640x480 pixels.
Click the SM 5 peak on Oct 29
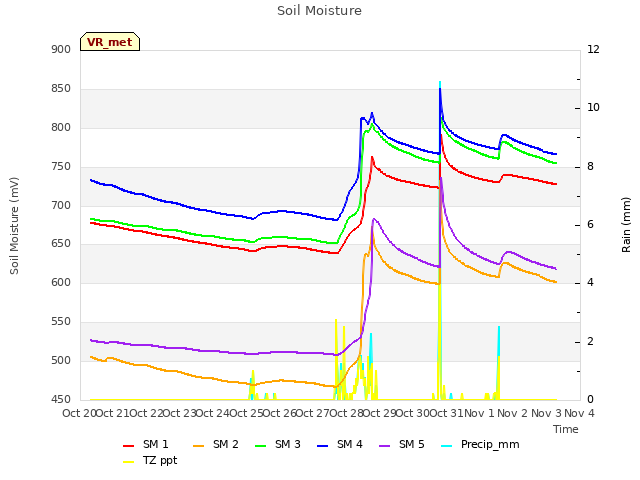(374, 220)
